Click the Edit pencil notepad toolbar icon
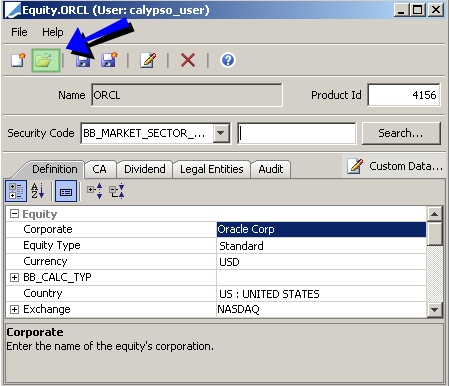 (148, 60)
